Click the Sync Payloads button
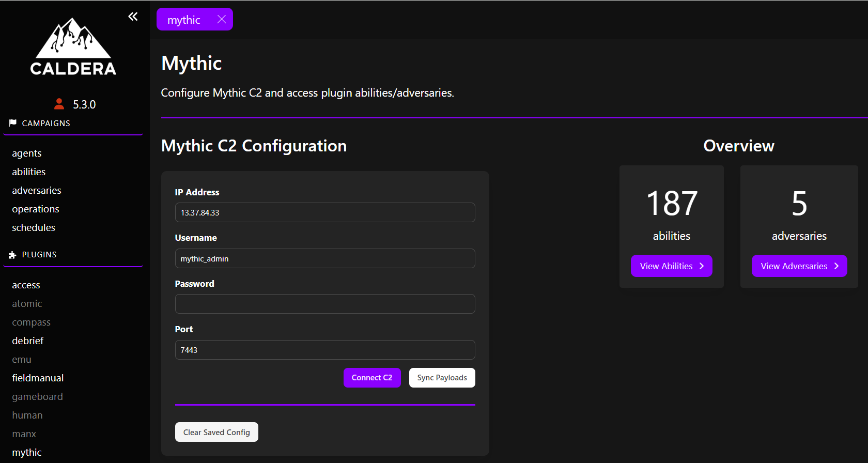 (x=442, y=378)
